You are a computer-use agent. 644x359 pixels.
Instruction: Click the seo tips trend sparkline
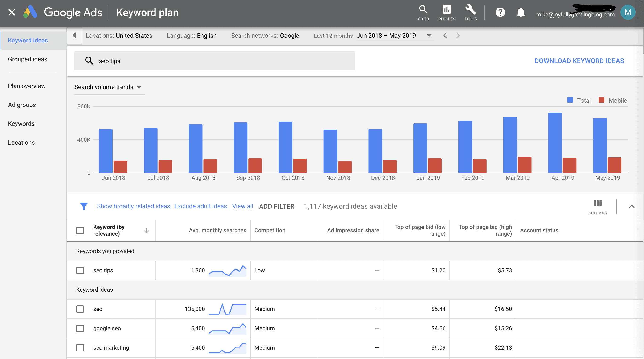[x=228, y=270]
